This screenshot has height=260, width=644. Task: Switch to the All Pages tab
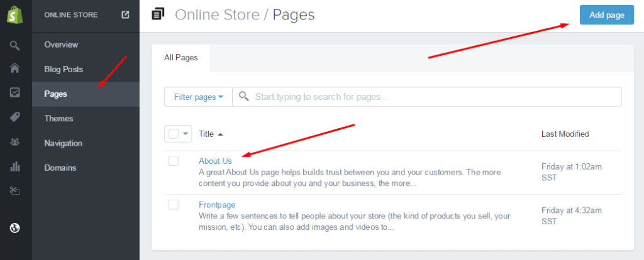[181, 58]
